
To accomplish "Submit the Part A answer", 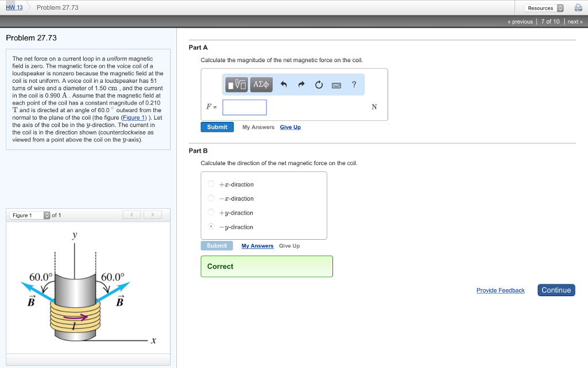I will pos(217,127).
